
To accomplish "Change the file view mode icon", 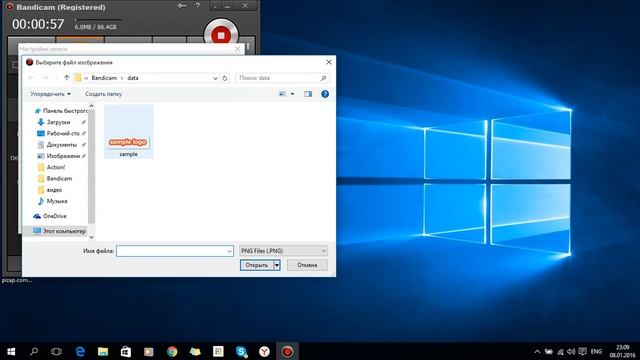I will point(282,94).
